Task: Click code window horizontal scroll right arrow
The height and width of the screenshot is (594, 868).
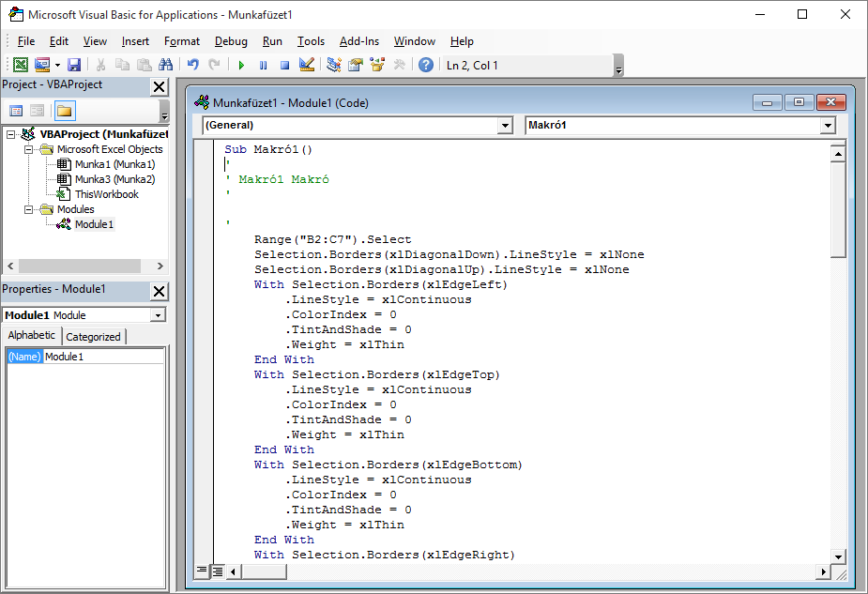Action: coord(824,571)
